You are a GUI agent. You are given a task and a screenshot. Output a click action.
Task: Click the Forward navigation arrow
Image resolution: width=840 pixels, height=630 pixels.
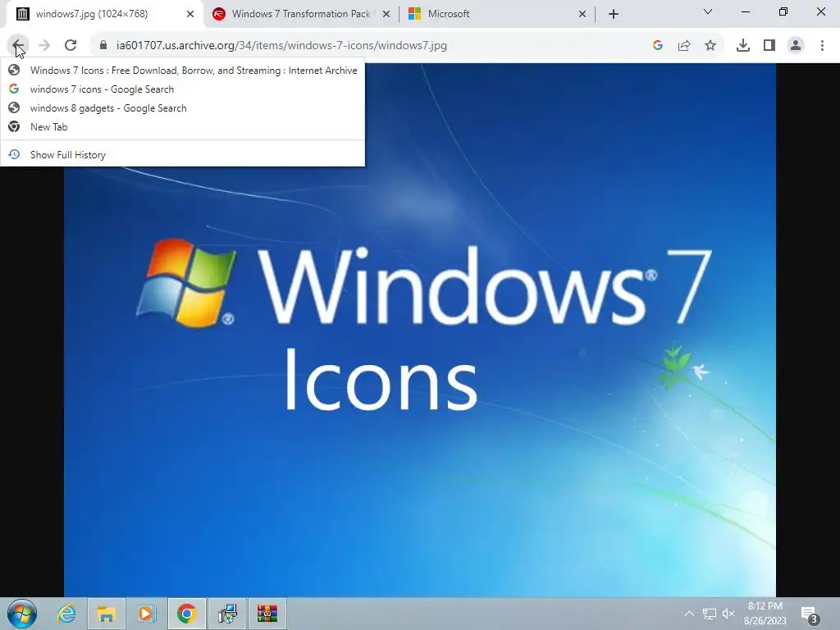pyautogui.click(x=44, y=46)
